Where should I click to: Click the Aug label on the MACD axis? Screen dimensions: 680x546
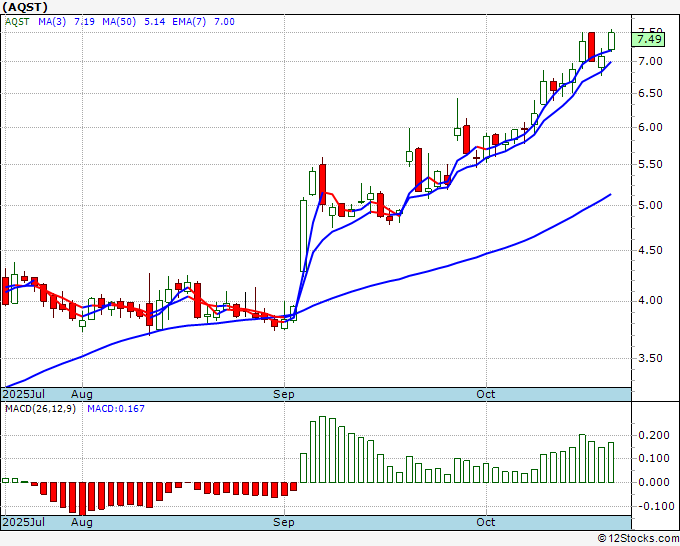[82, 522]
